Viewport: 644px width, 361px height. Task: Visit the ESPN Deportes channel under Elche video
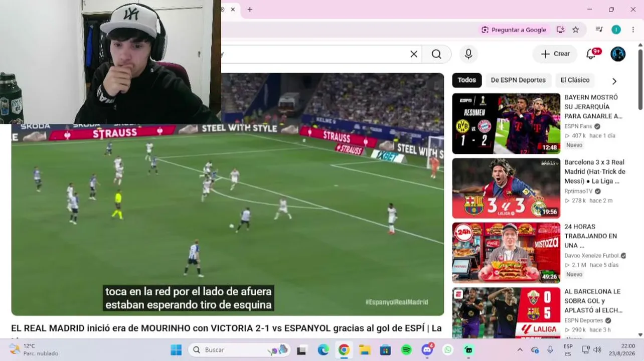pyautogui.click(x=584, y=320)
